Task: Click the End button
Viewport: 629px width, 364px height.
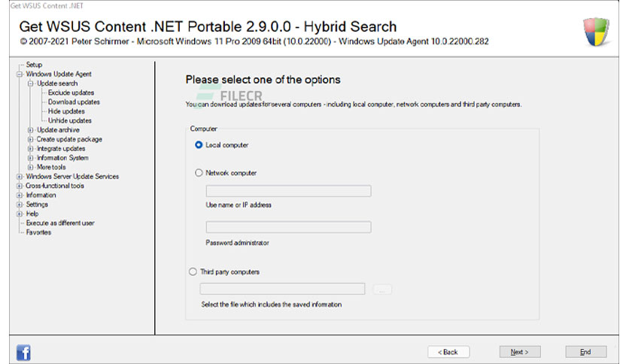Action: click(x=585, y=352)
